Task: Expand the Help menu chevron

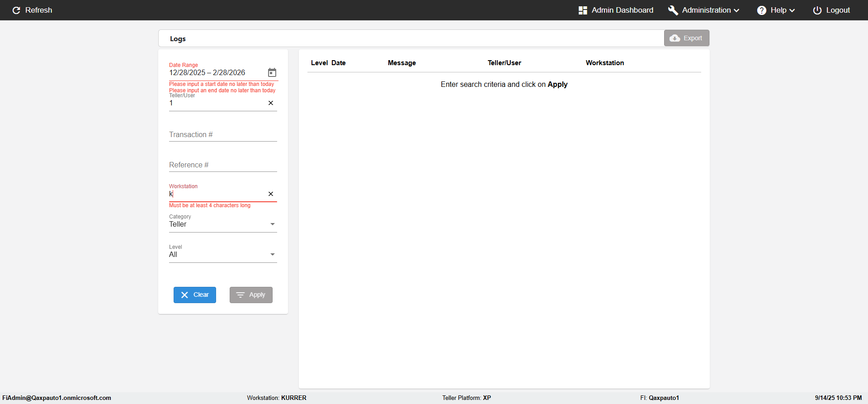Action: click(792, 10)
